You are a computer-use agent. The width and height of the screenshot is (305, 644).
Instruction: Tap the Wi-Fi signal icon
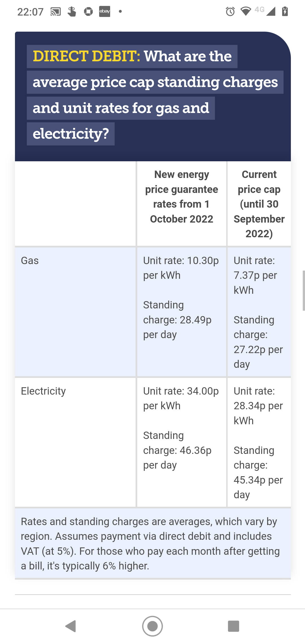coord(246,11)
